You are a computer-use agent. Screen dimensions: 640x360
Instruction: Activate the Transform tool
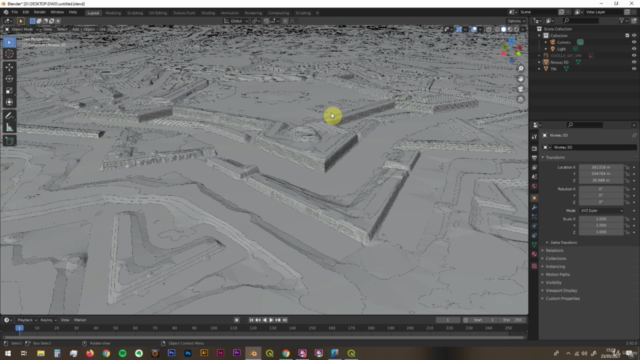[9, 102]
